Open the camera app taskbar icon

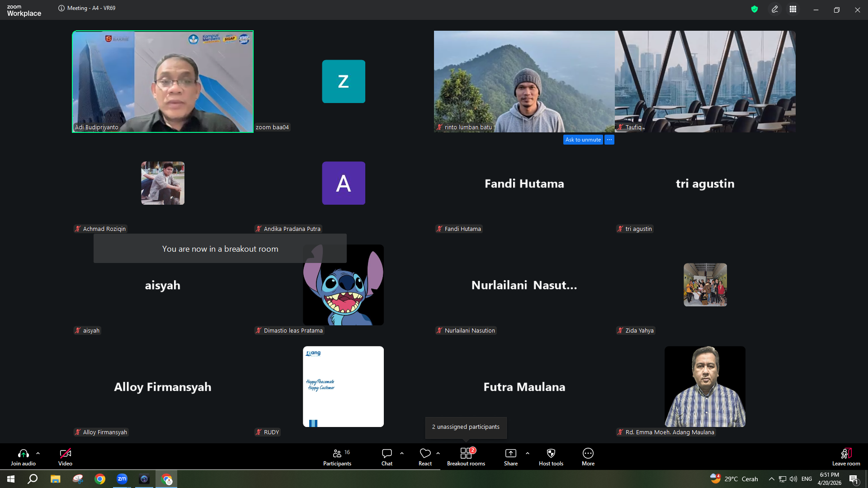click(x=144, y=479)
